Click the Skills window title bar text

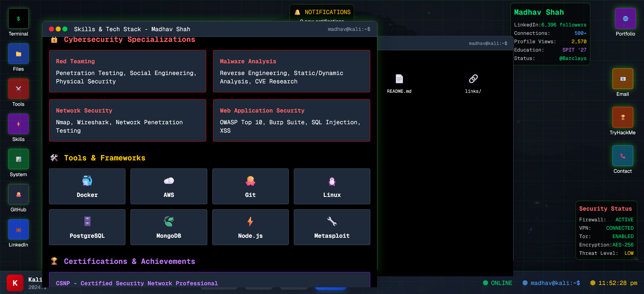click(132, 29)
